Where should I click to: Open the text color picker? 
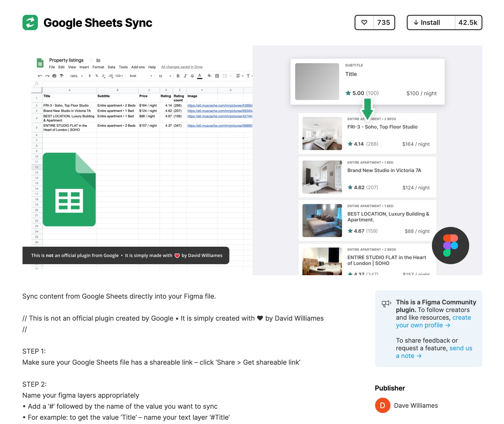pos(200,76)
